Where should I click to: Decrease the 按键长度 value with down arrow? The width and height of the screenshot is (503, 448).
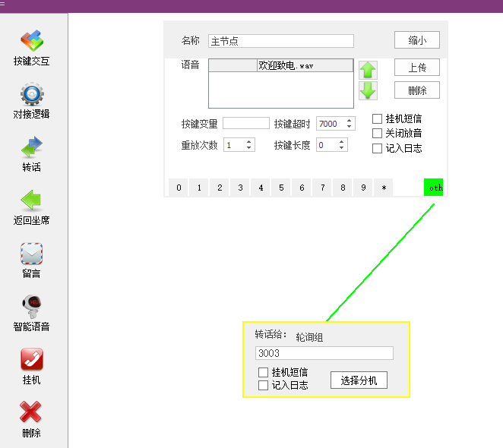tap(341, 148)
